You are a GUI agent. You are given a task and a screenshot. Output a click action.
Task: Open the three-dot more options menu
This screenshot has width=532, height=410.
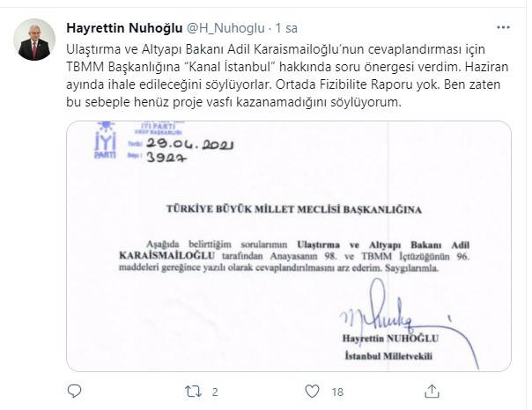click(x=503, y=27)
